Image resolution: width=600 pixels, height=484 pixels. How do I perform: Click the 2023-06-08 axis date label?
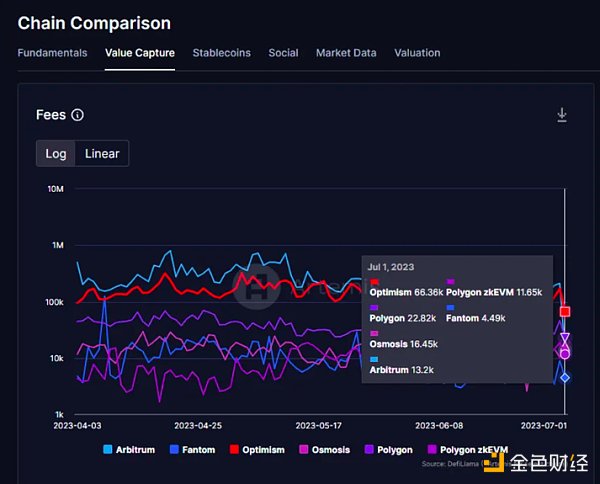(439, 425)
